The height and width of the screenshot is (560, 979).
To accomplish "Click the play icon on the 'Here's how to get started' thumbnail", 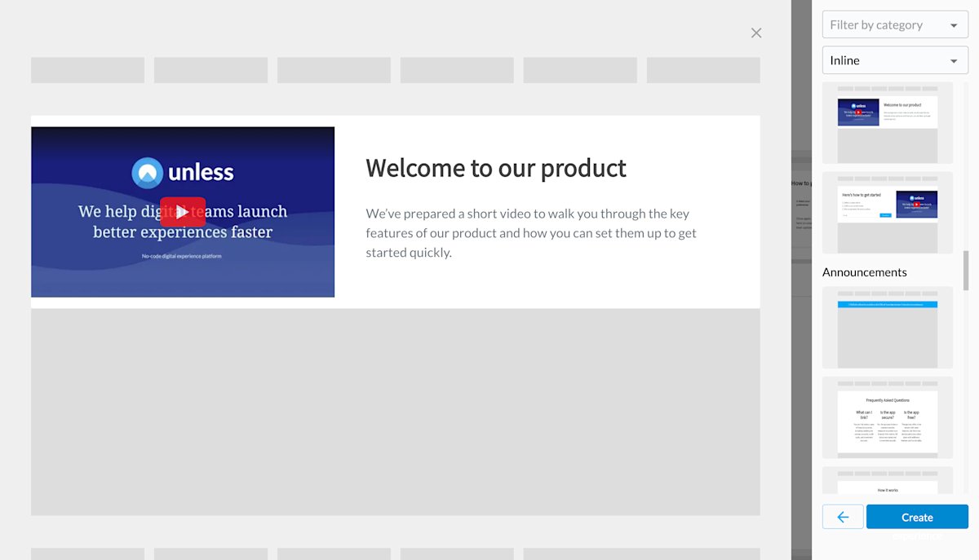I will point(915,205).
